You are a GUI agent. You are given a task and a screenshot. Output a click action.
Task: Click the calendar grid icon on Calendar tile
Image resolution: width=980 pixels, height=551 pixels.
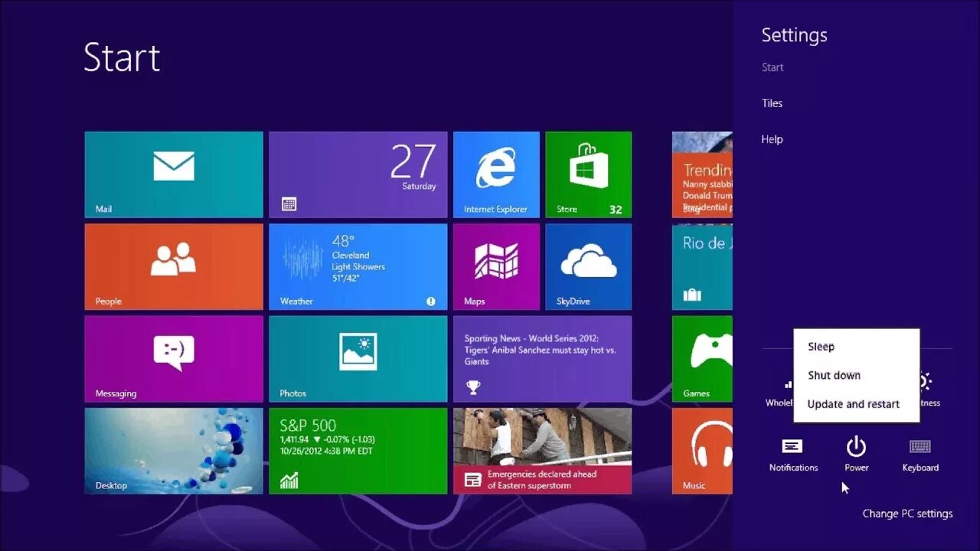(x=289, y=204)
